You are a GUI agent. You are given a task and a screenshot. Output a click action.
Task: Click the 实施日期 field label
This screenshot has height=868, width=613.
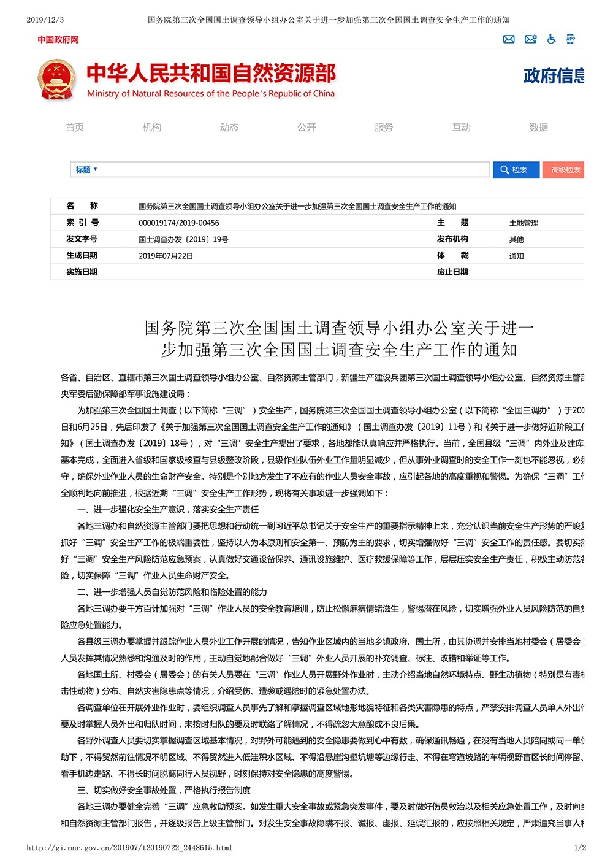pyautogui.click(x=82, y=272)
